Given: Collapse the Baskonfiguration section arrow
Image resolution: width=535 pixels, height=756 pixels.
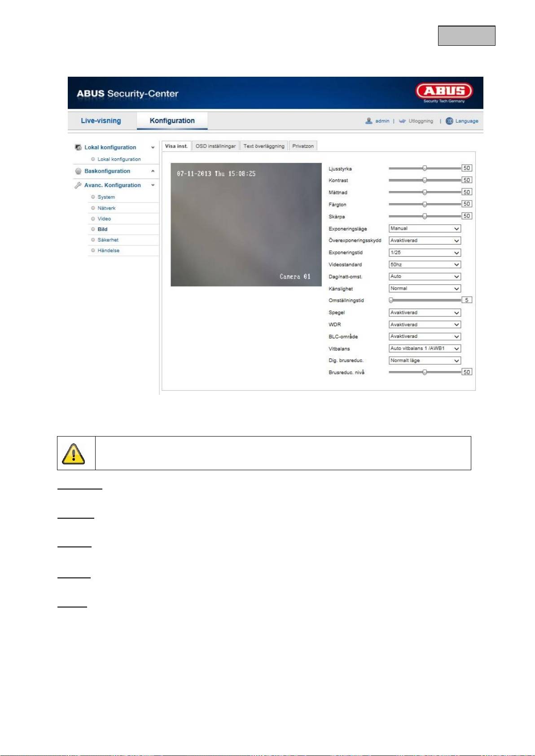Looking at the screenshot, I should (x=153, y=171).
